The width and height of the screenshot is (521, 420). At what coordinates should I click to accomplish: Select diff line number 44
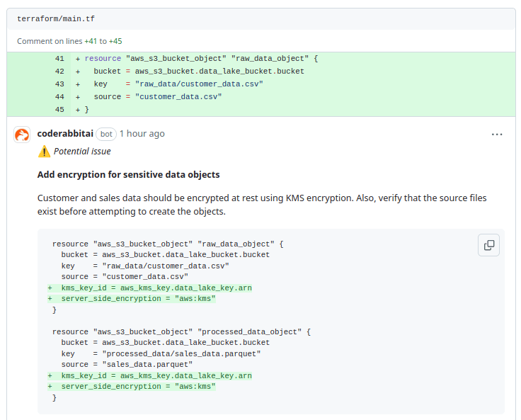[59, 96]
